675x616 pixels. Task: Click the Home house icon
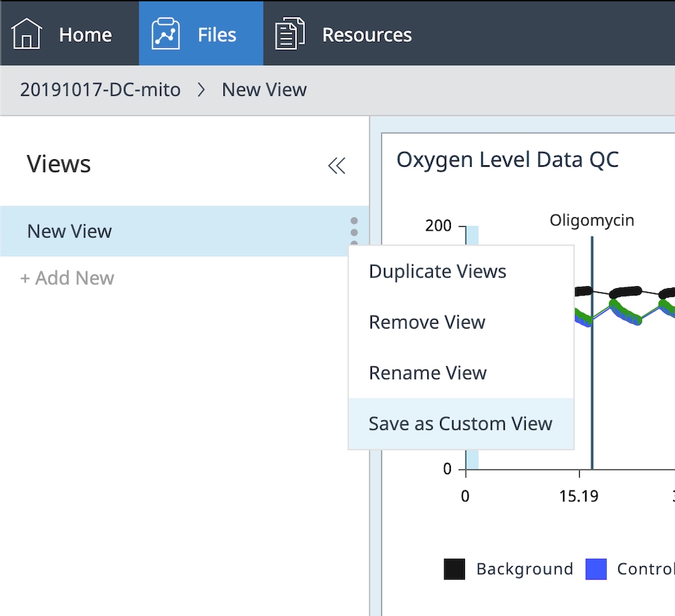27,34
